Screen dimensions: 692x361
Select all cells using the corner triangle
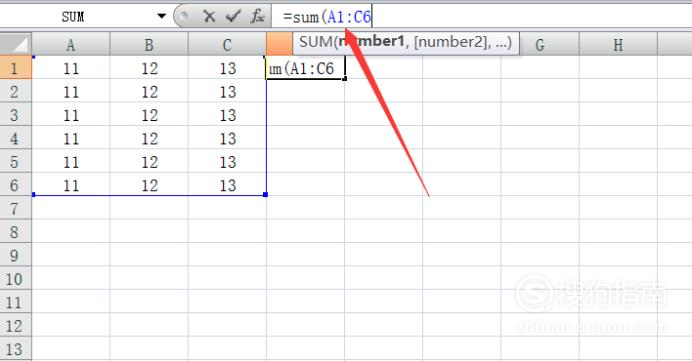(x=16, y=44)
